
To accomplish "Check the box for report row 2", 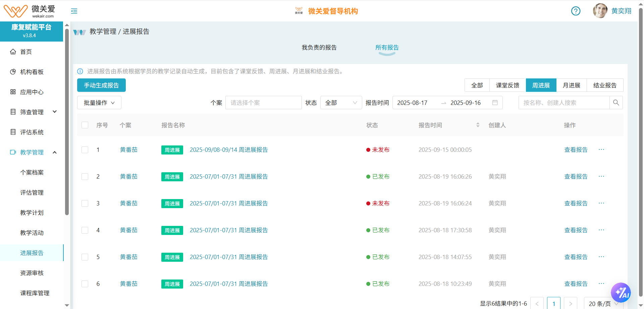I will pyautogui.click(x=85, y=177).
